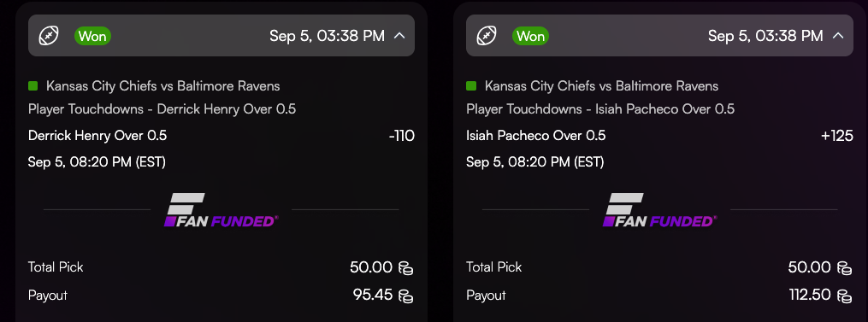
Task: Click the coin icon beside Derrick Henry's Total Pick
Action: tap(405, 268)
